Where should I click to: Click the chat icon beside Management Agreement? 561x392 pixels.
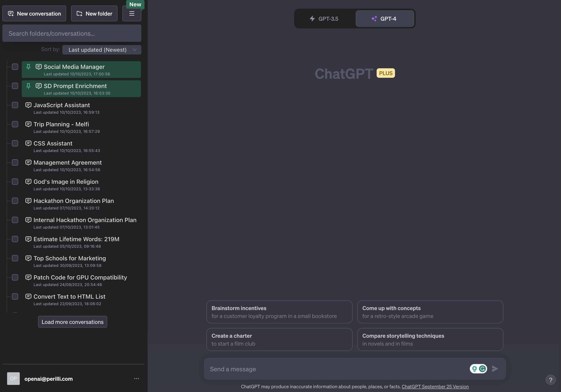[x=28, y=162]
